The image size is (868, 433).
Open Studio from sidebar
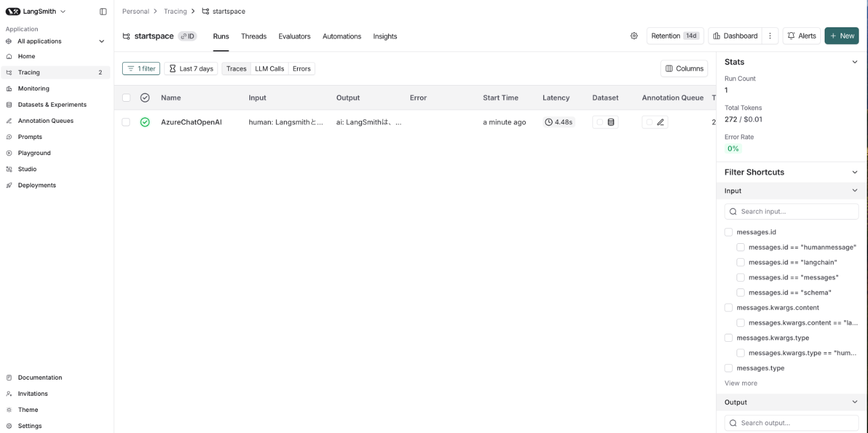[x=56, y=169]
